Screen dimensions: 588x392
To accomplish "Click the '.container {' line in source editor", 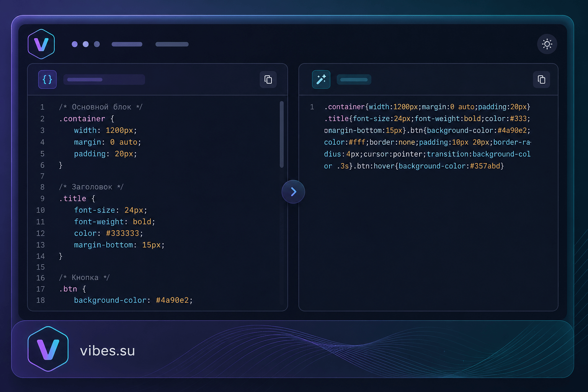I will pyautogui.click(x=87, y=119).
